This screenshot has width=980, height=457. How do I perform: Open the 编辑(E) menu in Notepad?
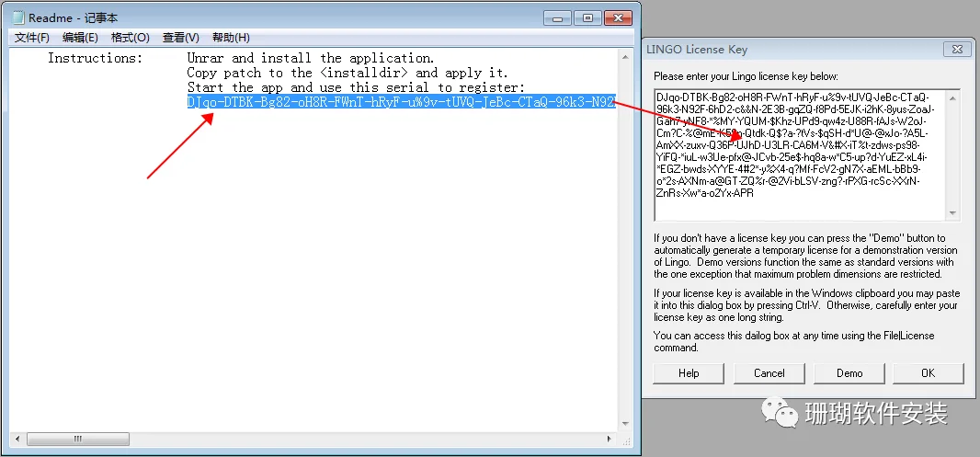point(80,38)
